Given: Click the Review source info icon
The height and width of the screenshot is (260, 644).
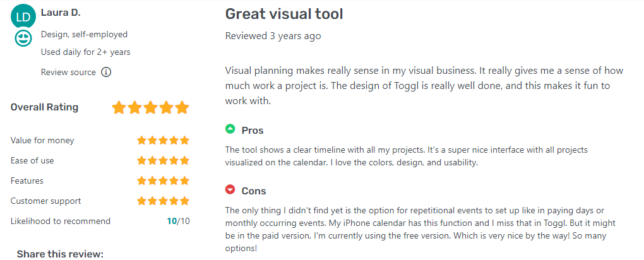Looking at the screenshot, I should tap(106, 72).
